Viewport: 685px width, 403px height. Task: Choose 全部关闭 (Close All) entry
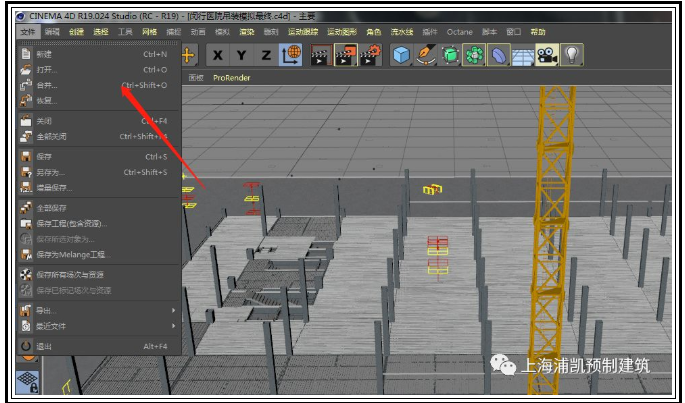tap(99, 137)
